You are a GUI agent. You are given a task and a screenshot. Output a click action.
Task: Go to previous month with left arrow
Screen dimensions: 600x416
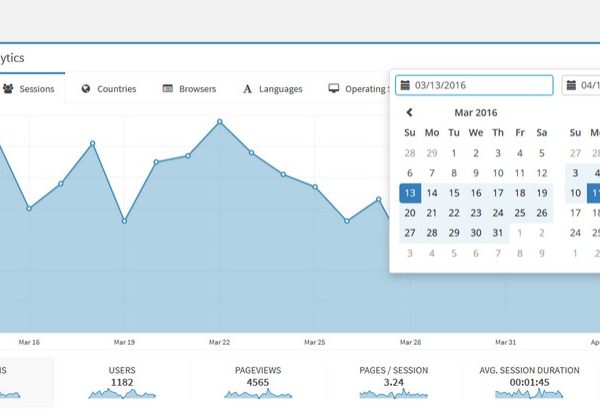[x=409, y=113]
